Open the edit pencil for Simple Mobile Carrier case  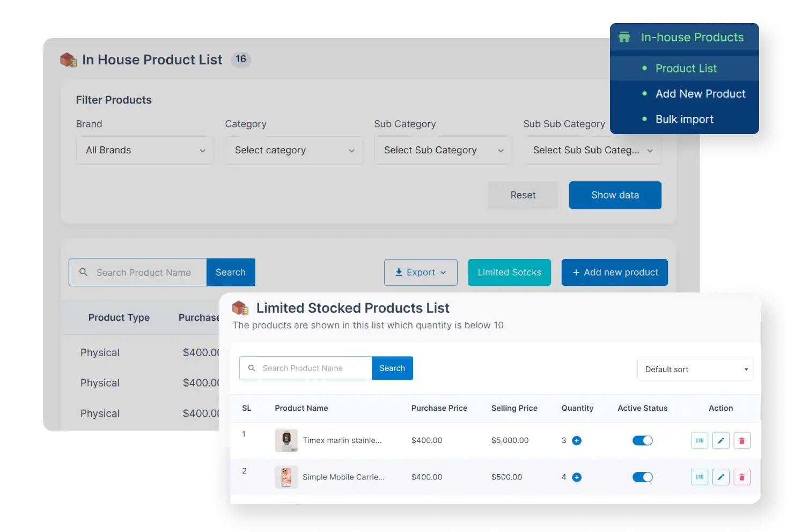[720, 477]
